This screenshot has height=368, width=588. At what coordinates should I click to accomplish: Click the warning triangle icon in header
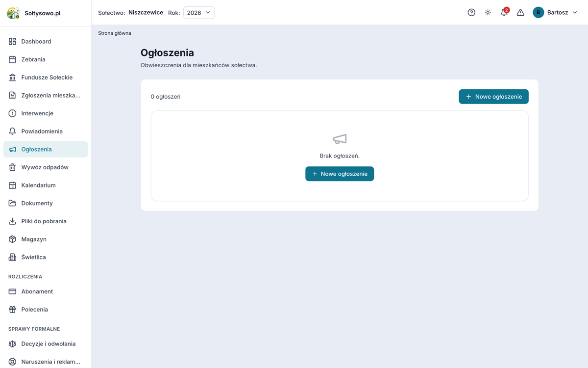[x=520, y=13]
